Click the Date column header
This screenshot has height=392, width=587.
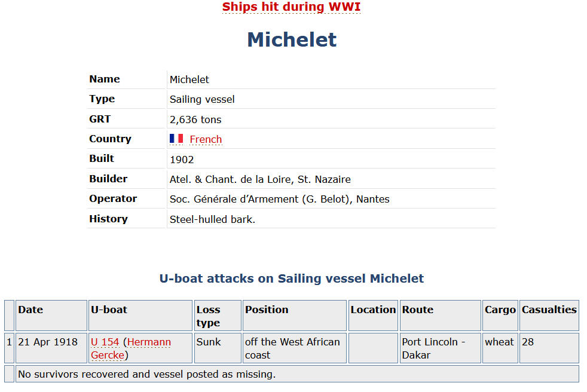51,316
